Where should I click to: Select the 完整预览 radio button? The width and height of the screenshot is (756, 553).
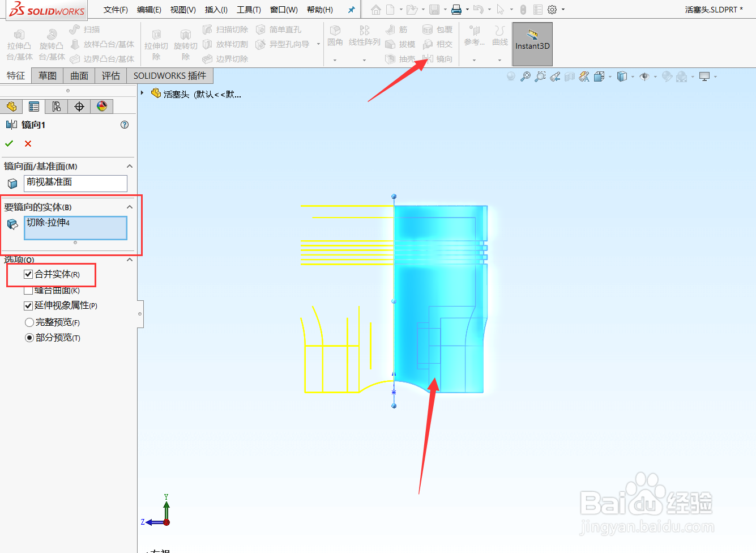point(29,322)
